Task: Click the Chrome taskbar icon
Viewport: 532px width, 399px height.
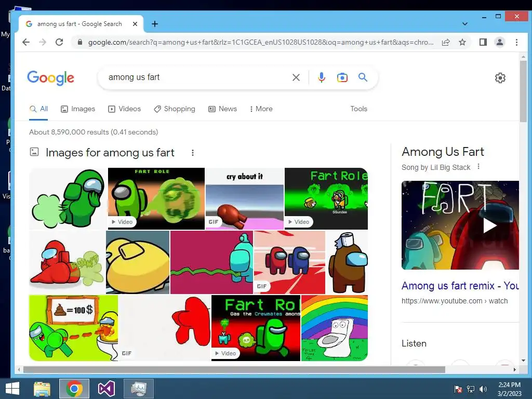Action: click(x=74, y=389)
